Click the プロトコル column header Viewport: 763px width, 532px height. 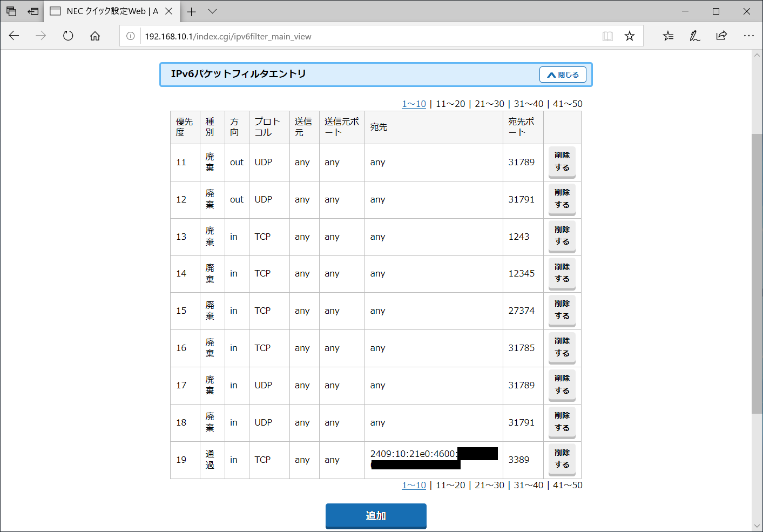click(269, 127)
